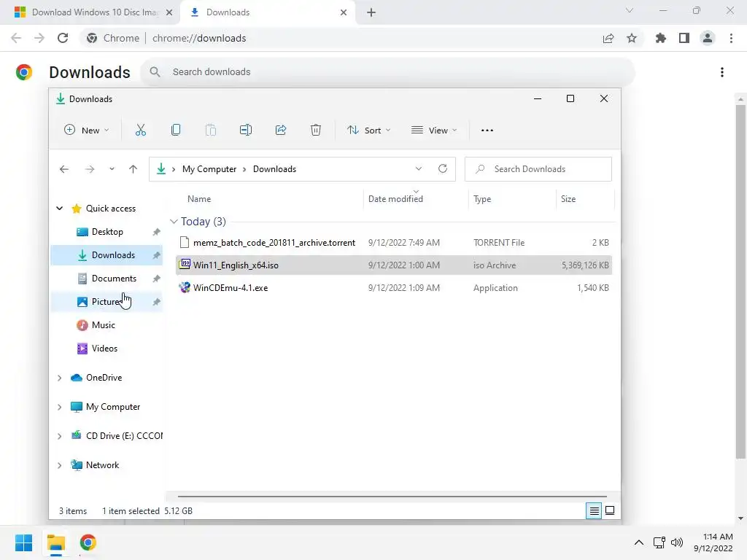Open network status icon in tray
The image size is (747, 560).
(659, 542)
